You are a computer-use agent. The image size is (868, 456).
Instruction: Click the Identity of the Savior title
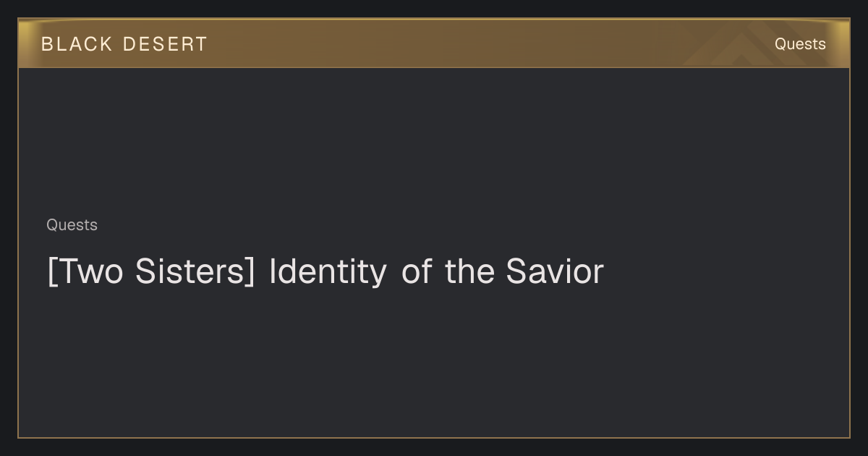(325, 272)
